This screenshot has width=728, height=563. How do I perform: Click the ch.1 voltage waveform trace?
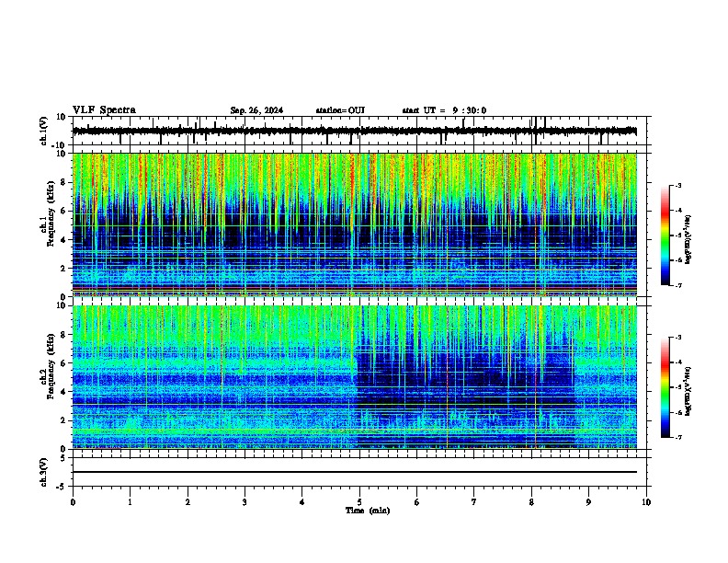(355, 131)
